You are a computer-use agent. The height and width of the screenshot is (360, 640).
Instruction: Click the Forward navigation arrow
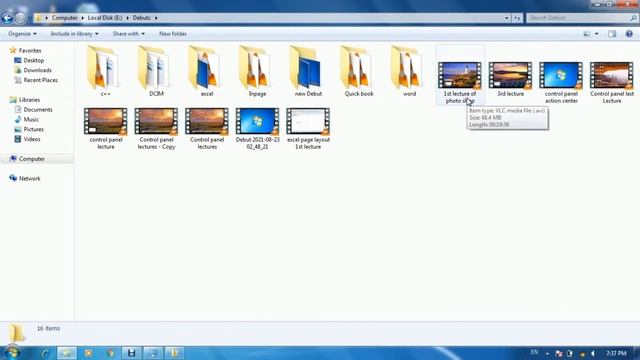click(20, 18)
